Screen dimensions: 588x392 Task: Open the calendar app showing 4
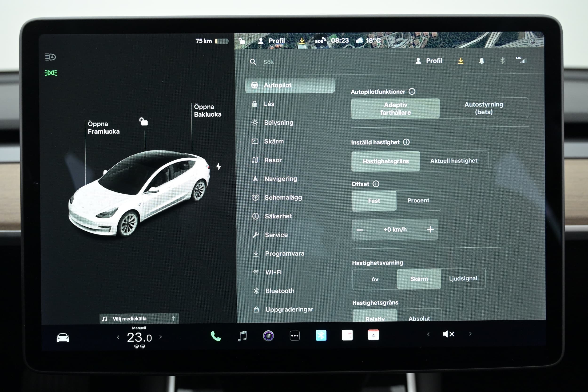pos(373,335)
